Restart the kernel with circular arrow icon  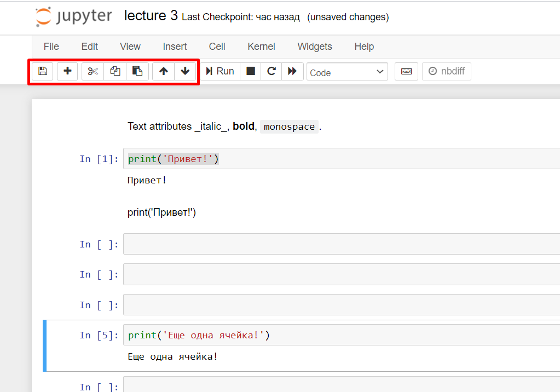(x=271, y=71)
